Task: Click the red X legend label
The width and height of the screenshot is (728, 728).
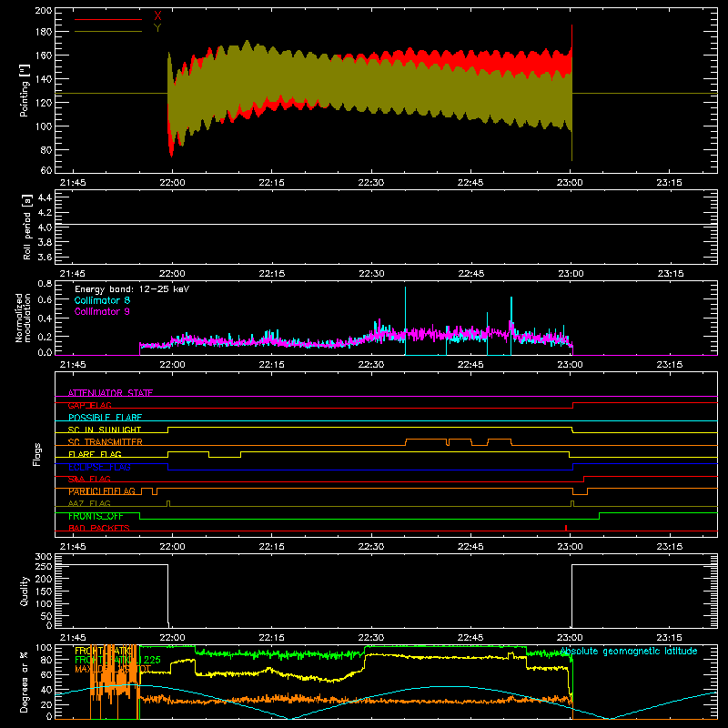Action: click(x=157, y=16)
